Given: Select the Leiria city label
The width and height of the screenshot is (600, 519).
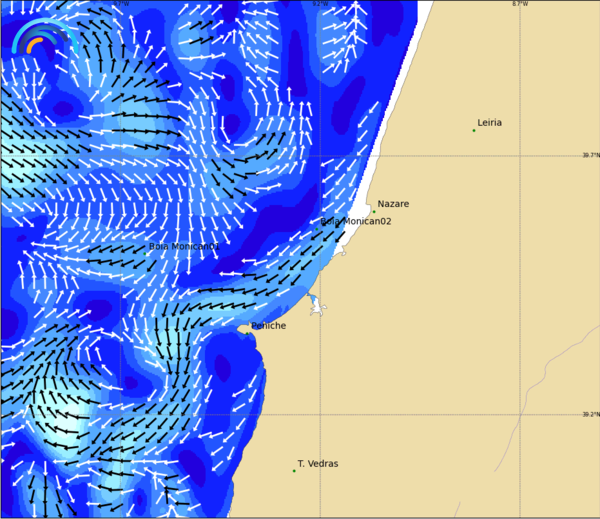Looking at the screenshot, I should coord(490,123).
